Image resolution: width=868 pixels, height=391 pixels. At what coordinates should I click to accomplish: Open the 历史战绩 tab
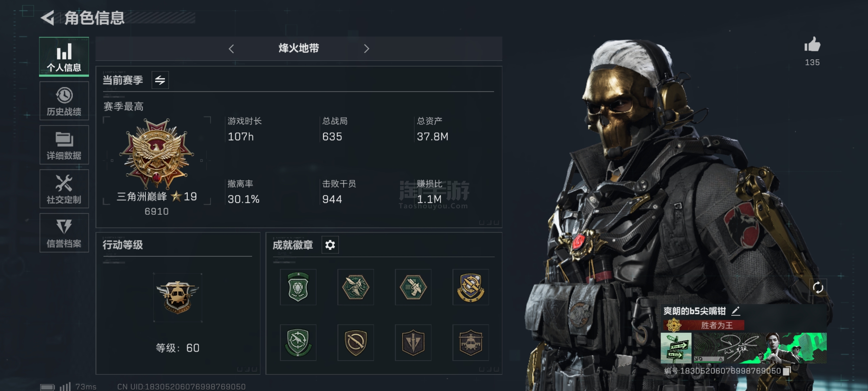pos(64,101)
